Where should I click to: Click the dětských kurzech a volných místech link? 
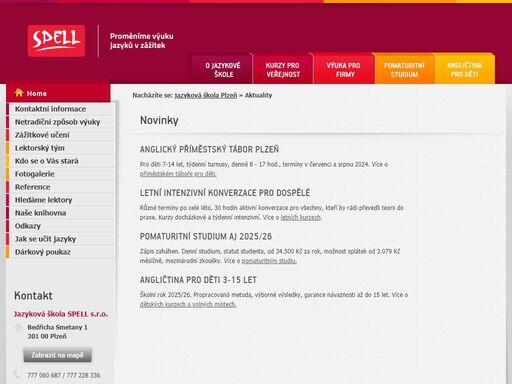[188, 304]
